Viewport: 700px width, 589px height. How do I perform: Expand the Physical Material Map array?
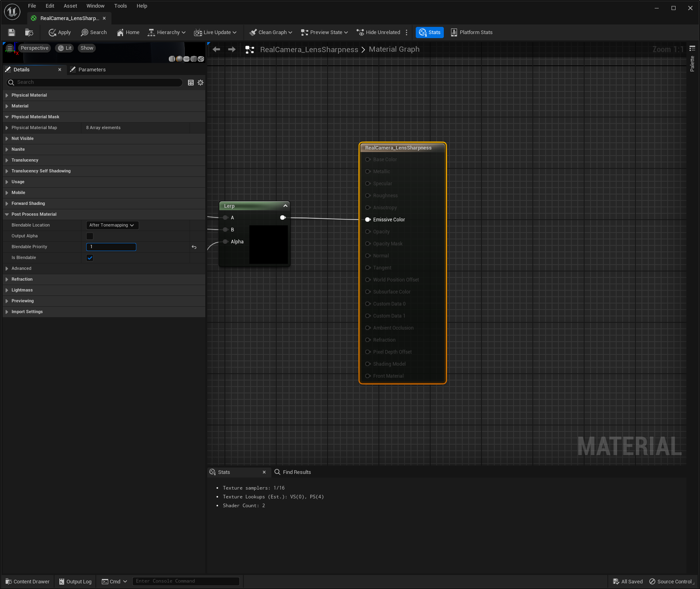pyautogui.click(x=7, y=128)
